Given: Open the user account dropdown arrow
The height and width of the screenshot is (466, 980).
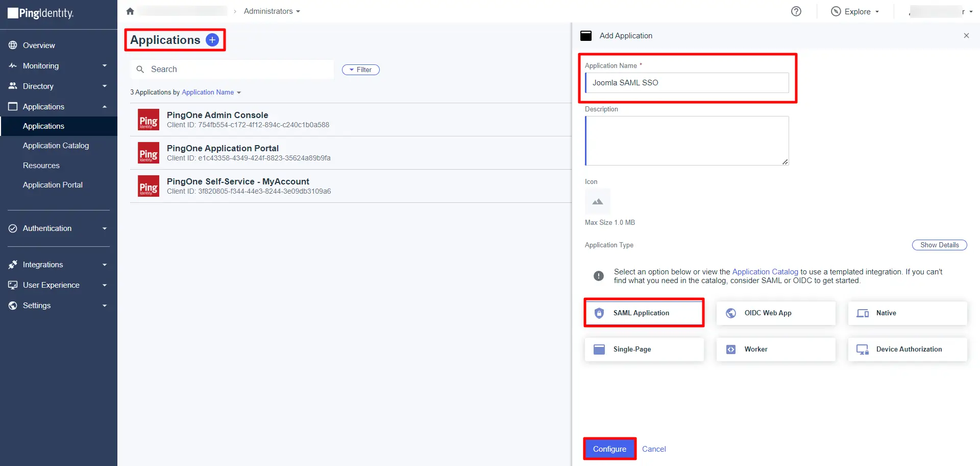Looking at the screenshot, I should 971,12.
